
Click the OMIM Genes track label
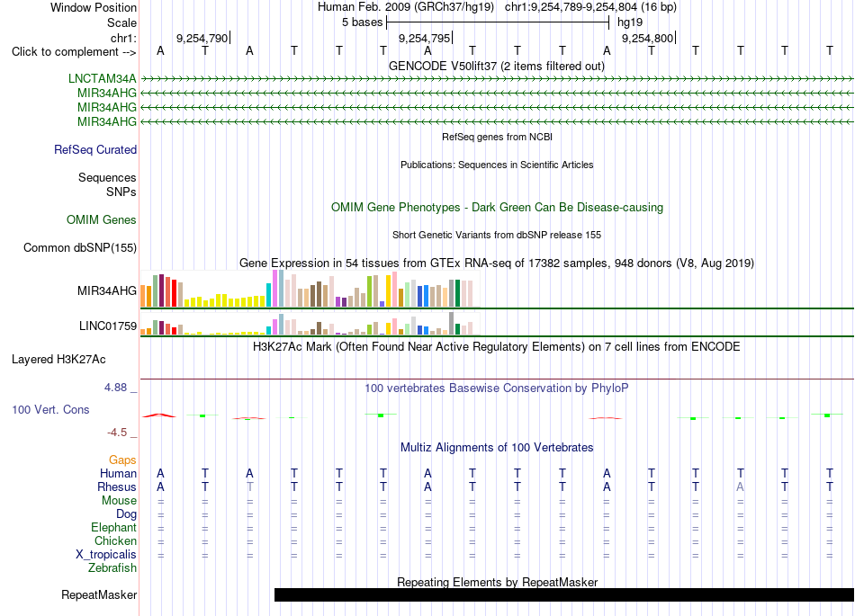[102, 219]
